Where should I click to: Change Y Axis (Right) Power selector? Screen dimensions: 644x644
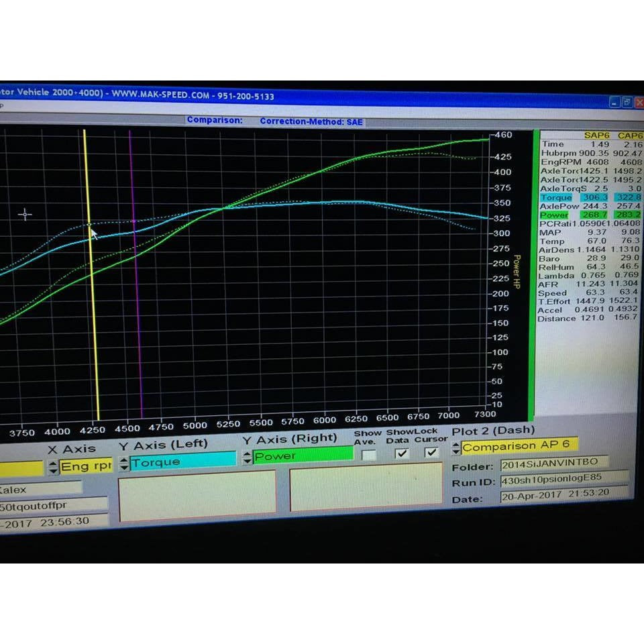pyautogui.click(x=303, y=455)
